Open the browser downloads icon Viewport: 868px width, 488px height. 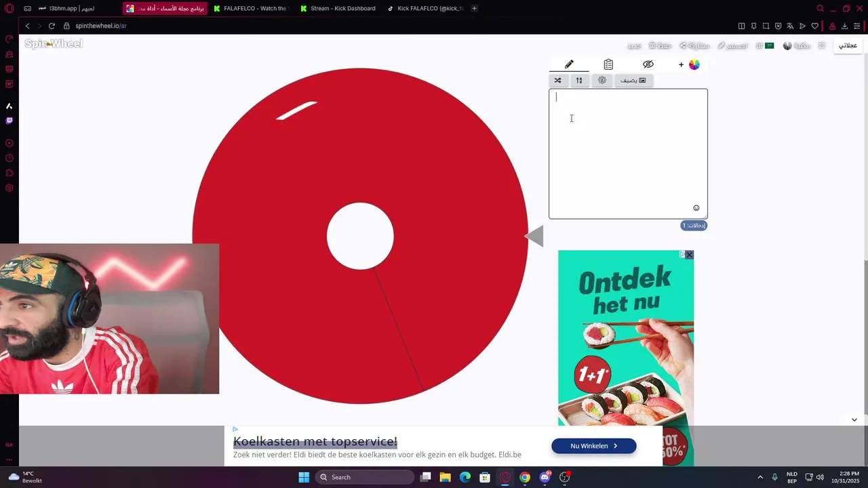point(844,26)
